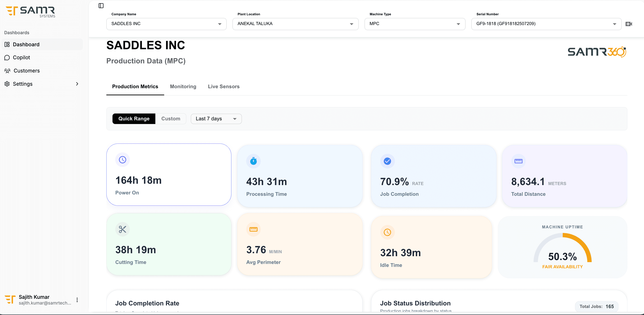
Task: Expand the Settings submenu chevron
Action: tap(77, 84)
